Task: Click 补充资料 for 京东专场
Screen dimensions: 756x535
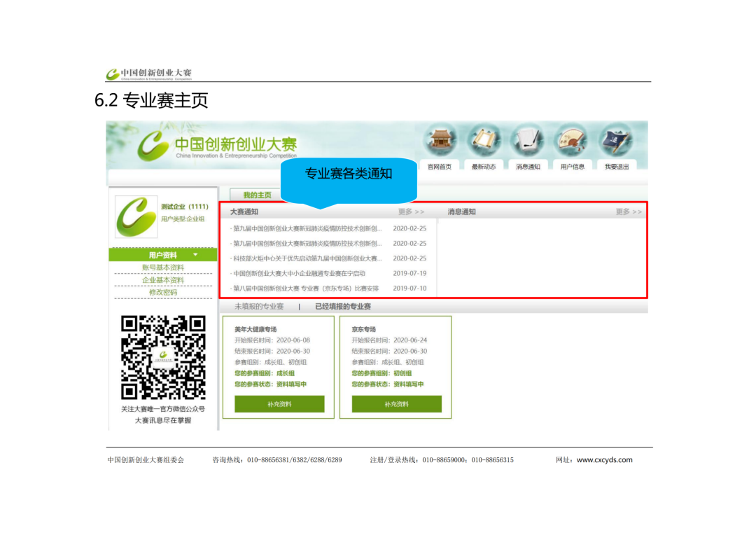Action: pyautogui.click(x=396, y=404)
